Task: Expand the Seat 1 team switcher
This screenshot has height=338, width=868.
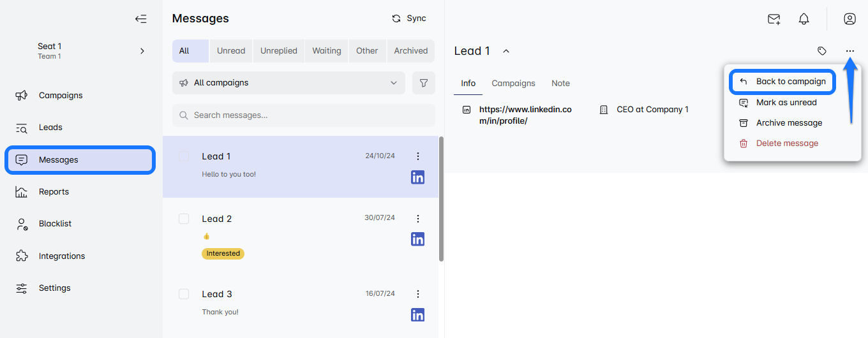Action: (x=142, y=51)
